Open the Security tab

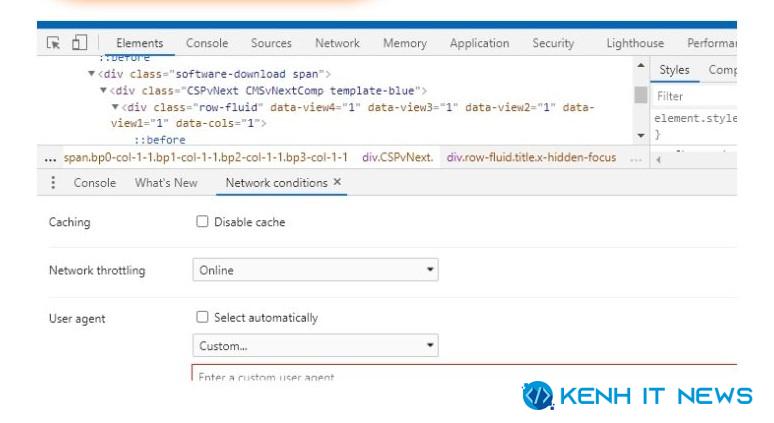point(553,43)
